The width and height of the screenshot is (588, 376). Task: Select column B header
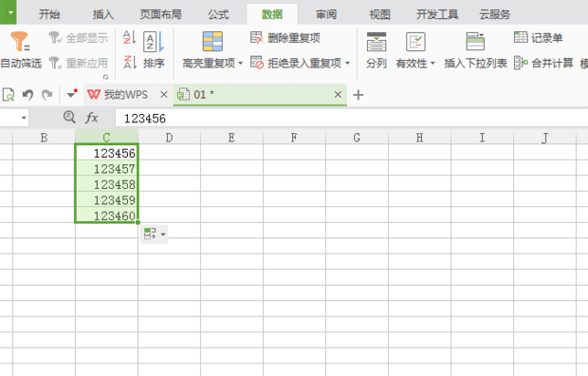(44, 137)
